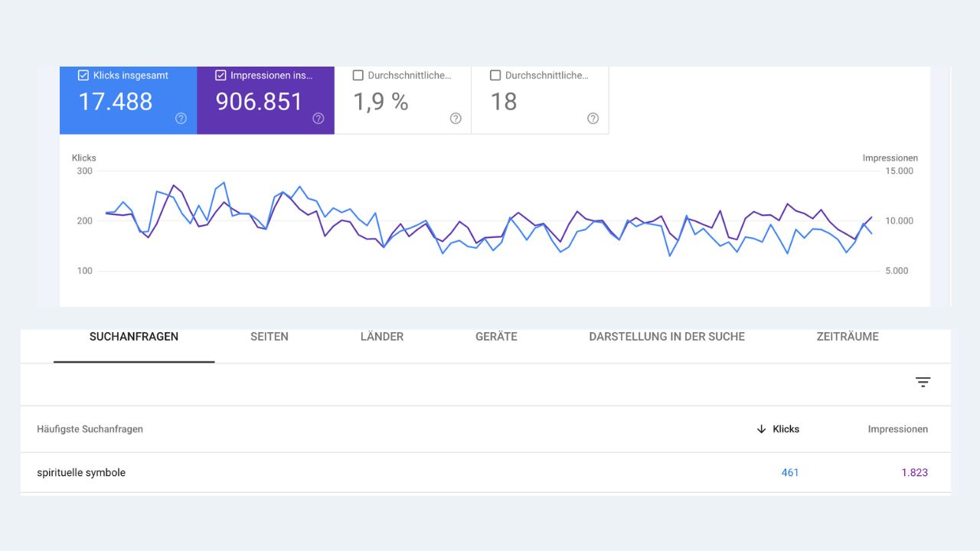
Task: Open the help icon on the CTR card
Action: click(455, 118)
